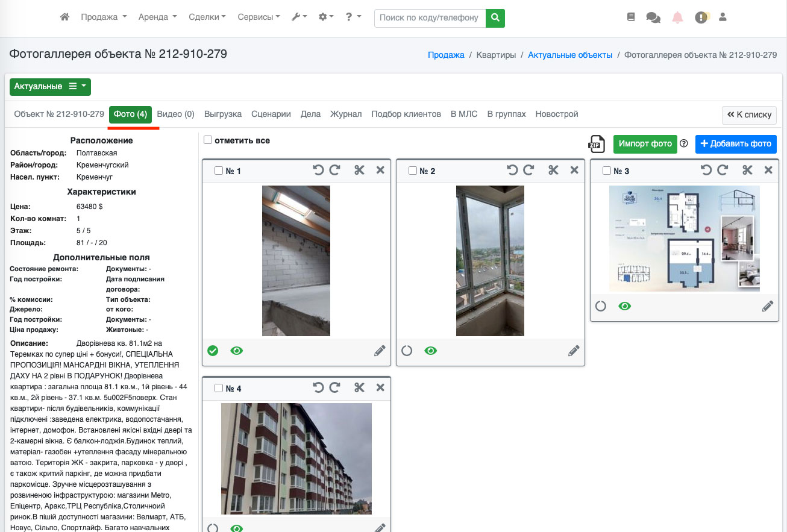Follow the 'Актуальные объекты' breadcrumb link
Screen dimensions: 787x532
[x=570, y=55]
